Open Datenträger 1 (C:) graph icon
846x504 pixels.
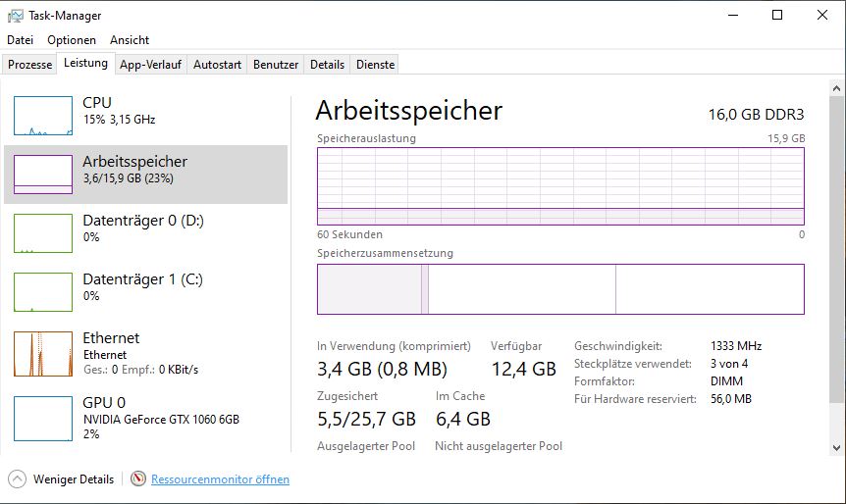click(x=43, y=292)
